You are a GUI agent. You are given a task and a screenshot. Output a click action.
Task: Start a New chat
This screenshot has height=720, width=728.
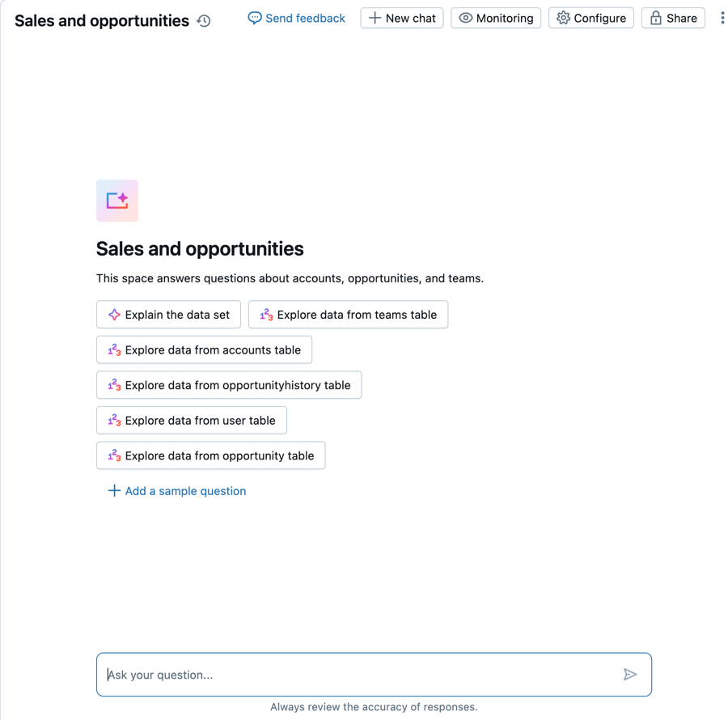tap(402, 18)
